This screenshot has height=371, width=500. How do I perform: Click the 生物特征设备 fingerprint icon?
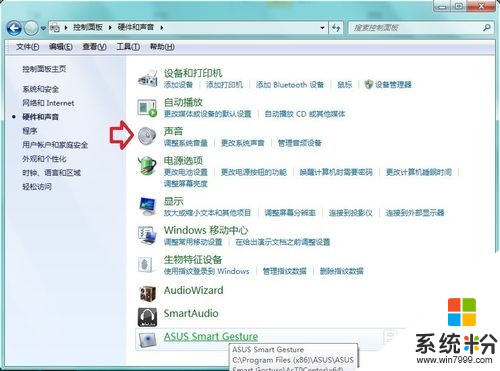tap(146, 265)
